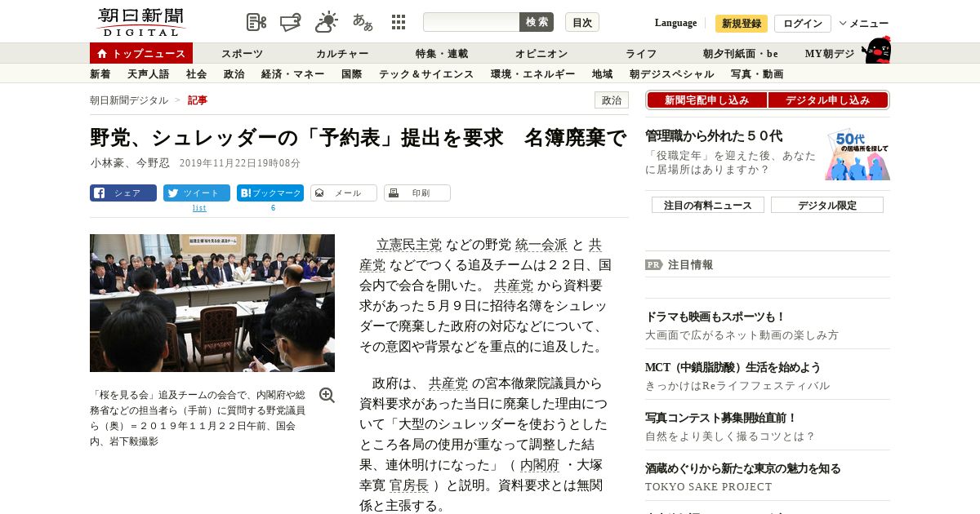
Task: Select the 朝夕刊紙面・be tab
Action: [741, 54]
